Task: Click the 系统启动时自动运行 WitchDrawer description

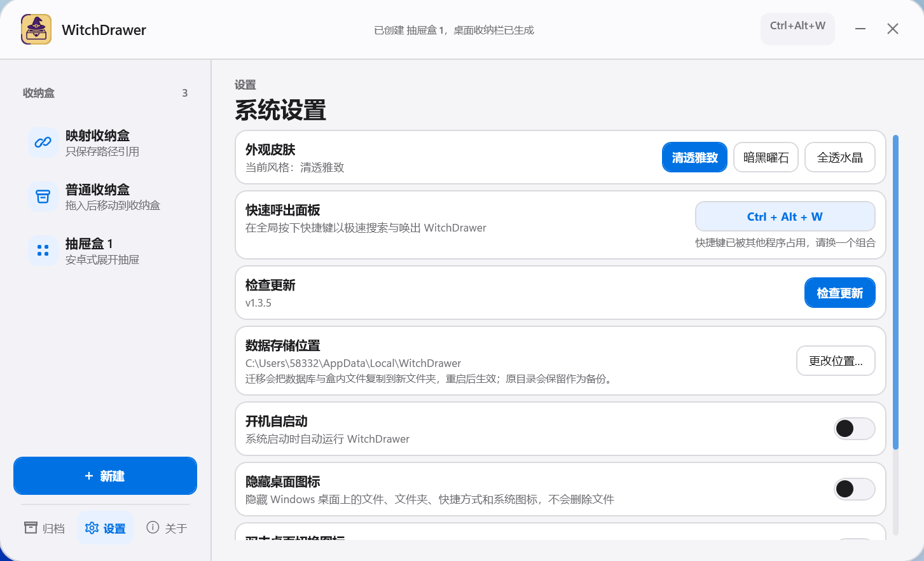Action: pos(328,439)
